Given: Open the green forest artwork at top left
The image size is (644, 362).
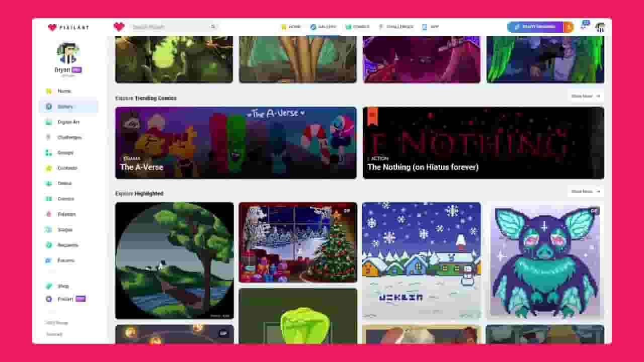Looking at the screenshot, I should tap(174, 59).
